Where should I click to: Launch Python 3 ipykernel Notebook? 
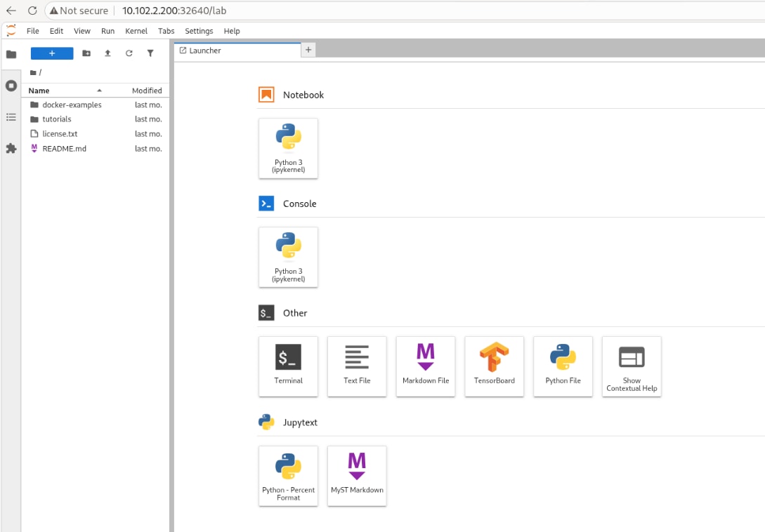(x=288, y=148)
